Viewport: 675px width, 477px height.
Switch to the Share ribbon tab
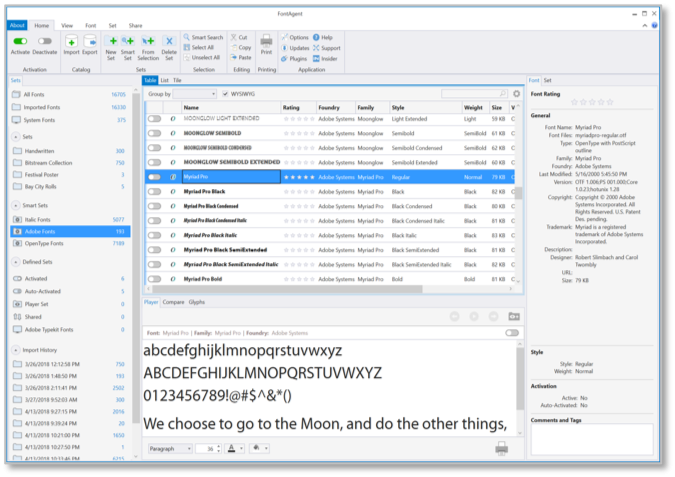(x=135, y=26)
